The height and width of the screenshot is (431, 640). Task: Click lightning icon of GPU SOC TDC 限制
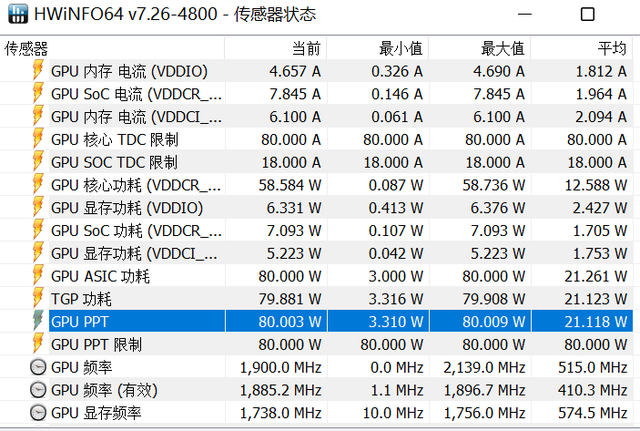coord(38,162)
